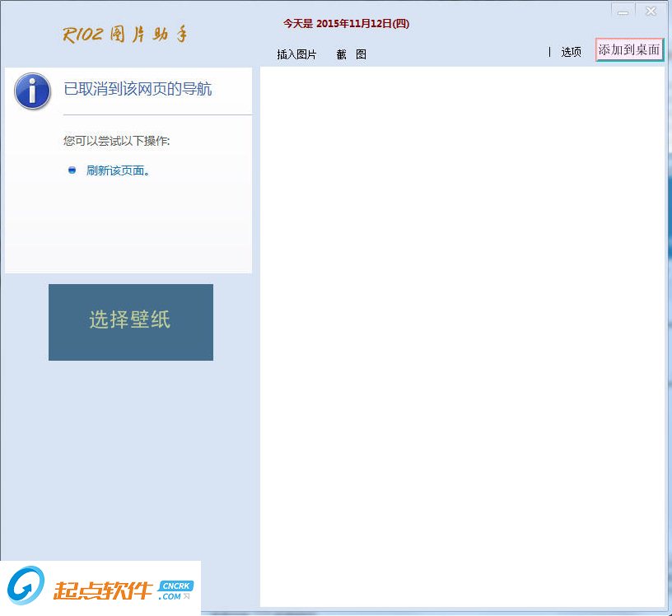The width and height of the screenshot is (672, 616).
Task: Click the R102图片助手 logo in the title bar
Action: click(x=126, y=33)
